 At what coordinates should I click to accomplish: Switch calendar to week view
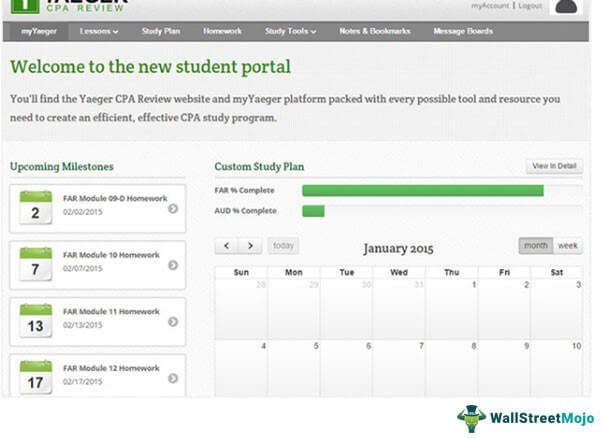(568, 246)
